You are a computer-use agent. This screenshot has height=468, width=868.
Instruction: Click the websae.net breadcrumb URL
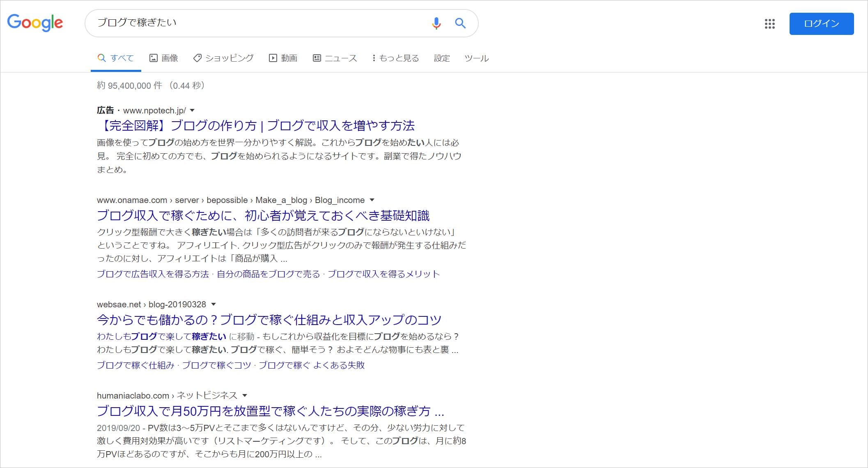152,304
